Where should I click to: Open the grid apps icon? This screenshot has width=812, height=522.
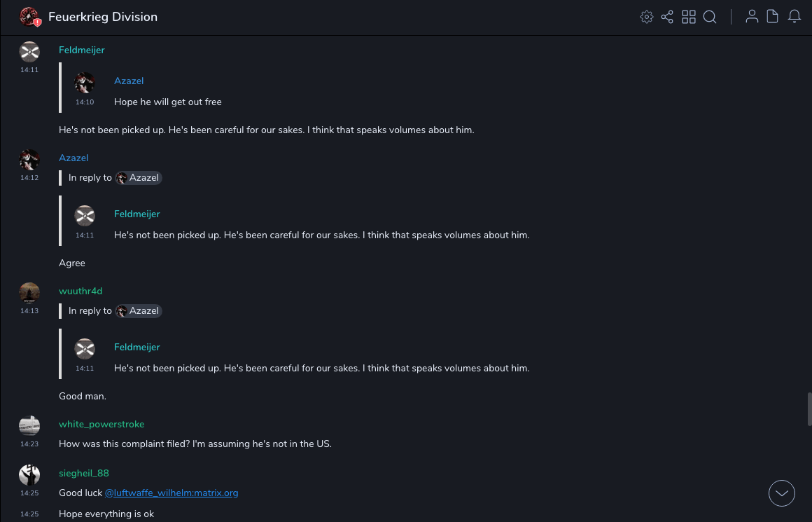(x=689, y=17)
